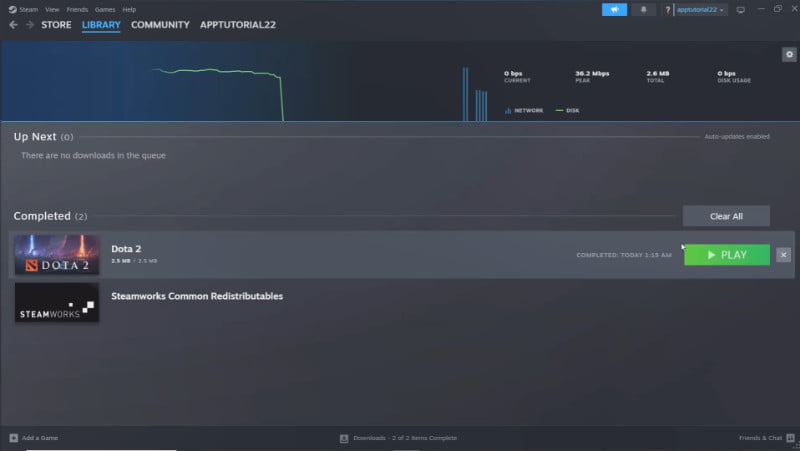Screen dimensions: 800x451
Task: Click 'There are no downloads in the queue'
Action: [x=93, y=155]
